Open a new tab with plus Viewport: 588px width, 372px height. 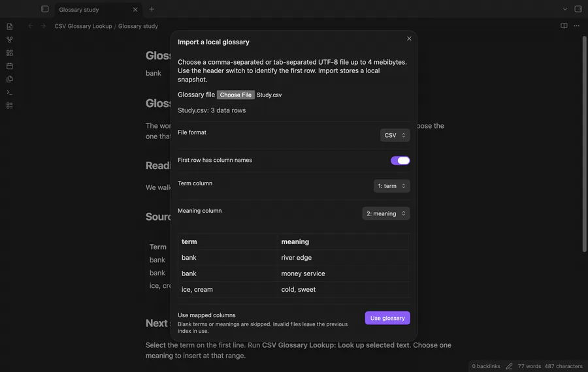click(x=152, y=9)
